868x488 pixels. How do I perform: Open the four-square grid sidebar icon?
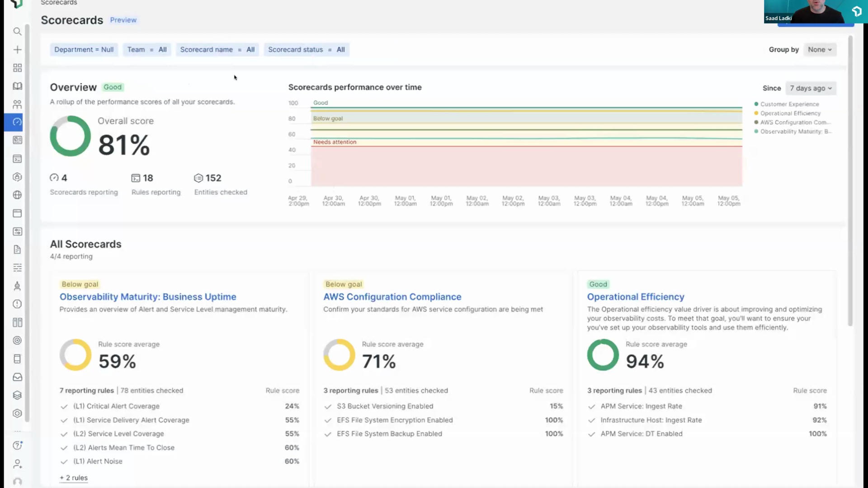tap(17, 68)
